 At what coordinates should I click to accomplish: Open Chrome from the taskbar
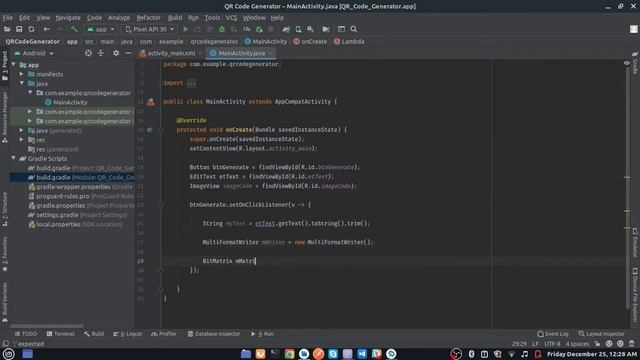[289, 354]
